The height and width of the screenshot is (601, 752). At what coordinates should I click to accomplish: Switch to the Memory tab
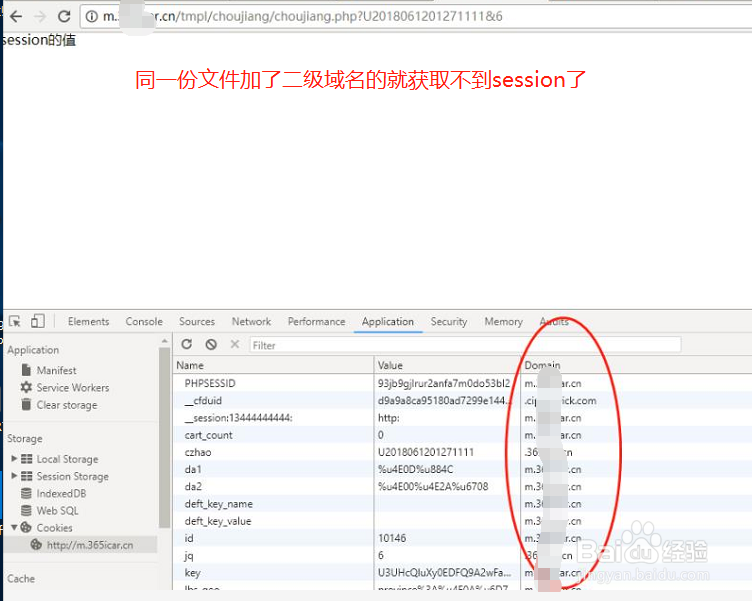pos(504,321)
